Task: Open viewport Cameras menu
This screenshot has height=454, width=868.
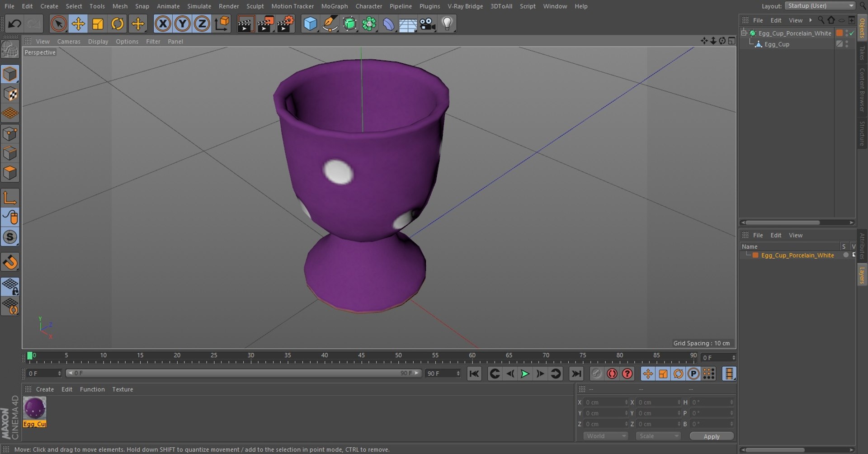Action: point(69,41)
